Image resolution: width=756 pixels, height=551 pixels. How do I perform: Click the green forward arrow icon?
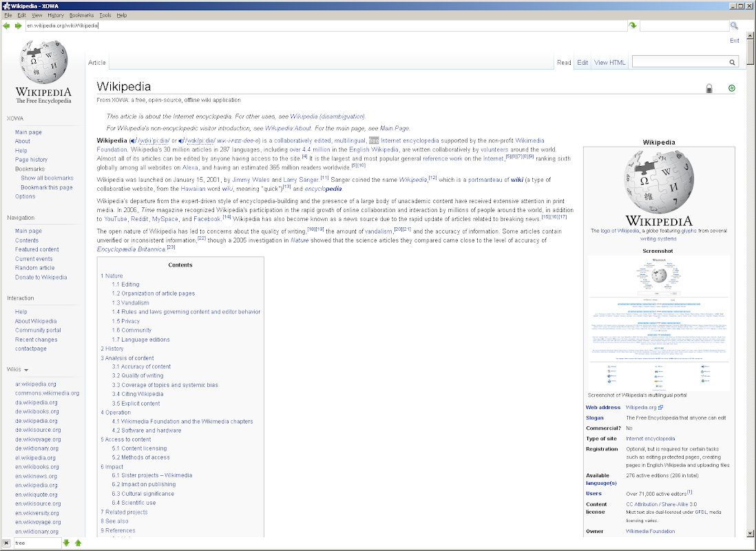(18, 25)
